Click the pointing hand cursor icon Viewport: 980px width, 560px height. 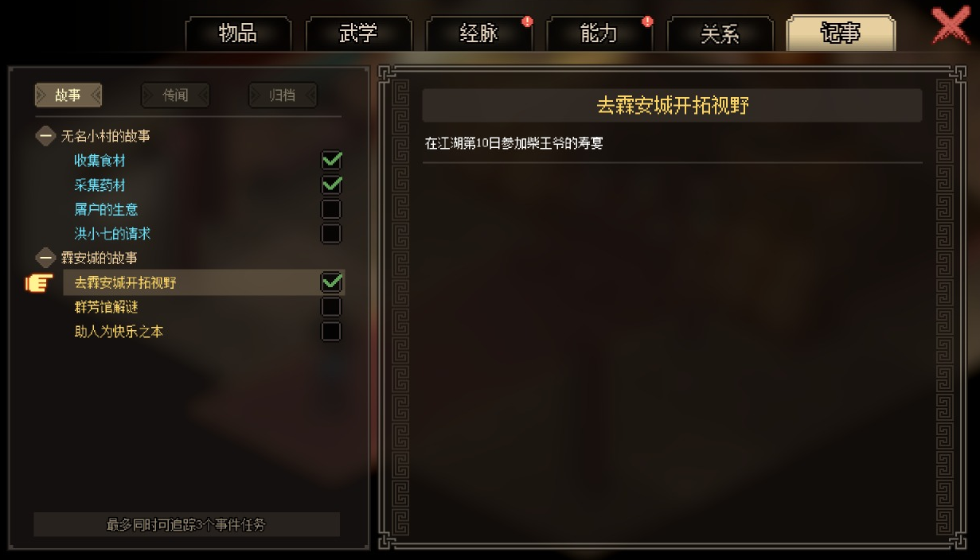pos(39,282)
